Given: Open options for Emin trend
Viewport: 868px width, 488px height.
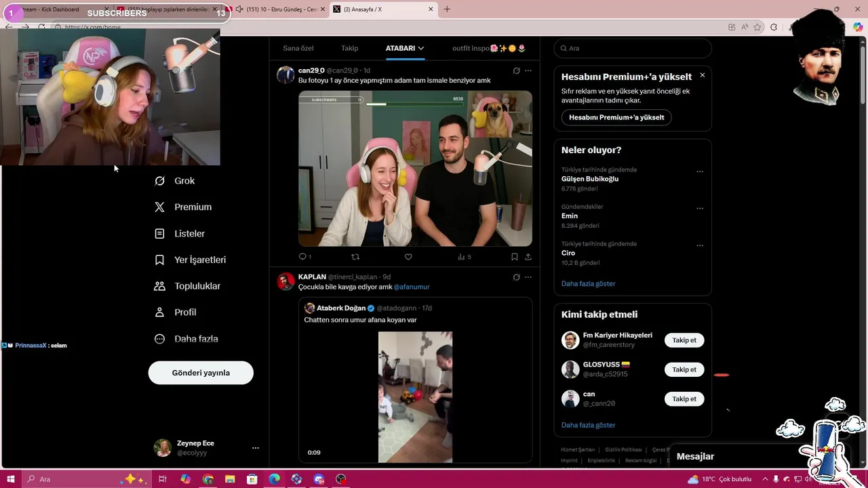Looking at the screenshot, I should pyautogui.click(x=700, y=209).
